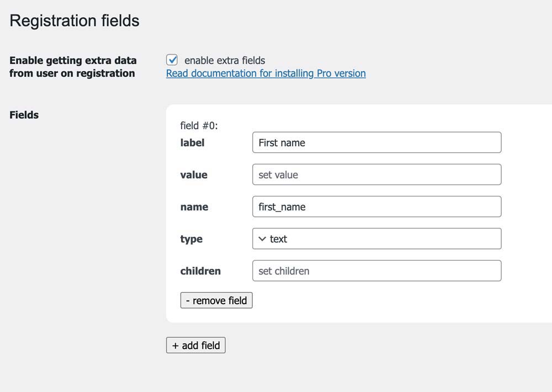Click the bold "label" caption text

click(192, 142)
